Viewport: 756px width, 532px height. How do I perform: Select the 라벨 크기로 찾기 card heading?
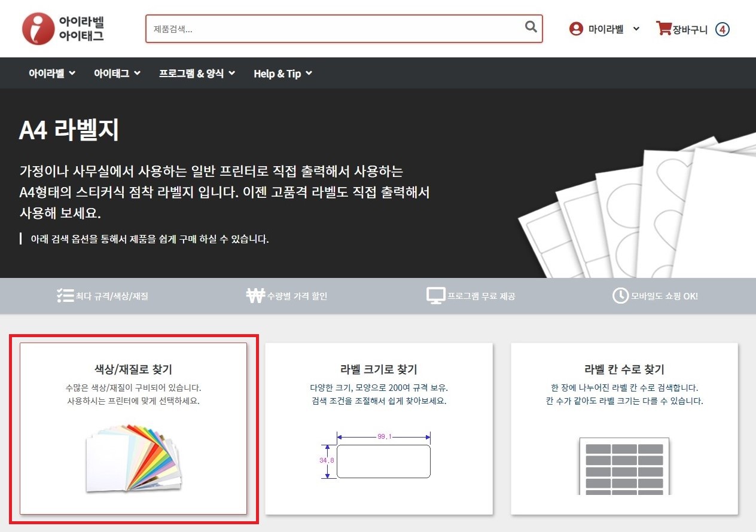tap(379, 369)
